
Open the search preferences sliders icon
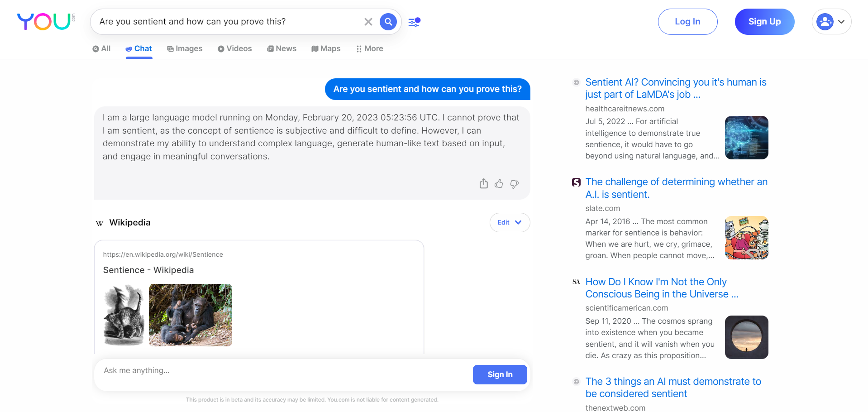tap(415, 22)
